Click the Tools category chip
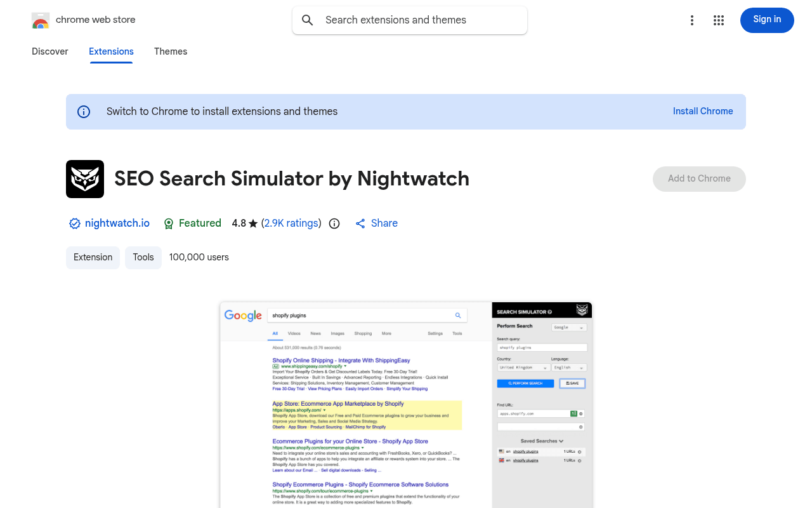Viewport: 812px width, 508px height. click(x=143, y=258)
